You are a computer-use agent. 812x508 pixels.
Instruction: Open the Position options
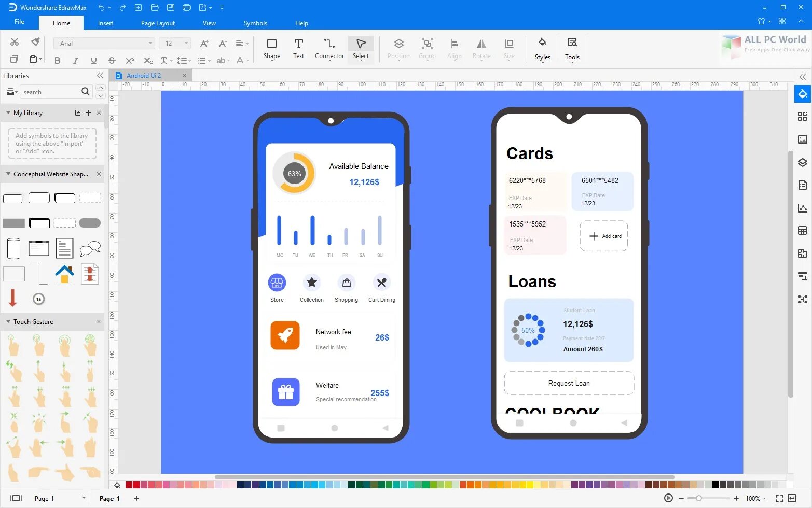[x=398, y=49]
